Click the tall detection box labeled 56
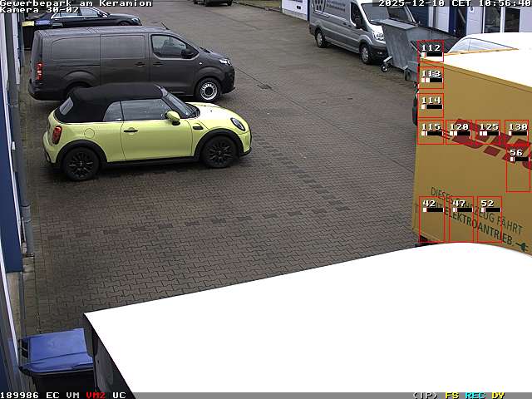Viewport: 532px width, 399px height. click(517, 169)
